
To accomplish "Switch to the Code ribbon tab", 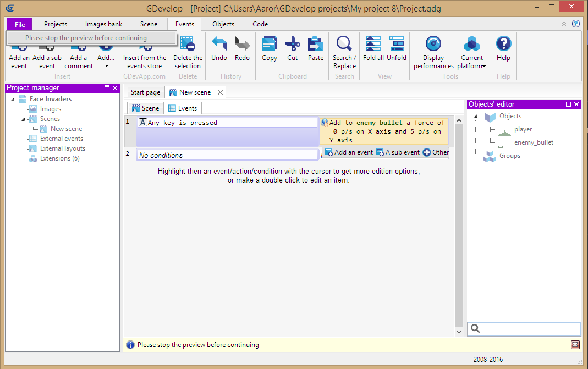I will click(260, 24).
